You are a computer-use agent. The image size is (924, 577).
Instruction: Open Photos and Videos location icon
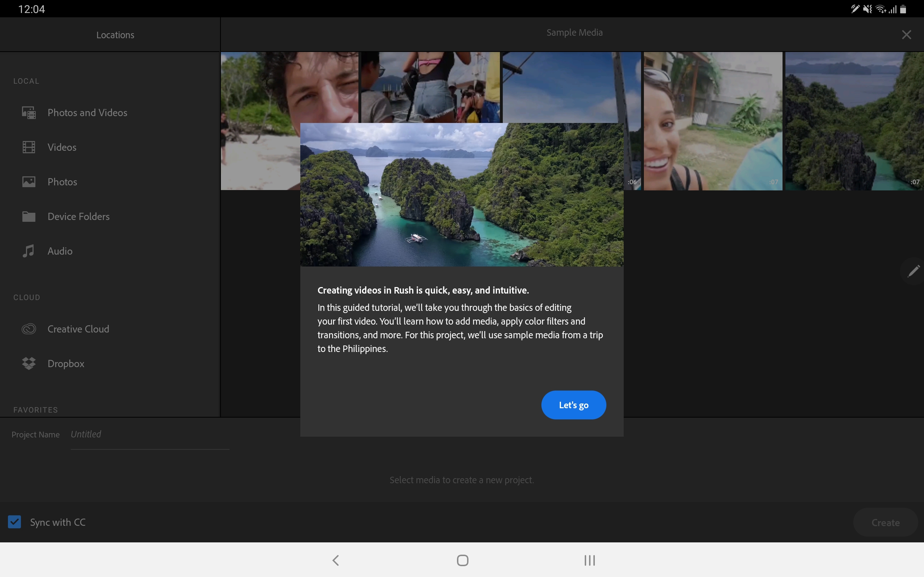coord(29,113)
